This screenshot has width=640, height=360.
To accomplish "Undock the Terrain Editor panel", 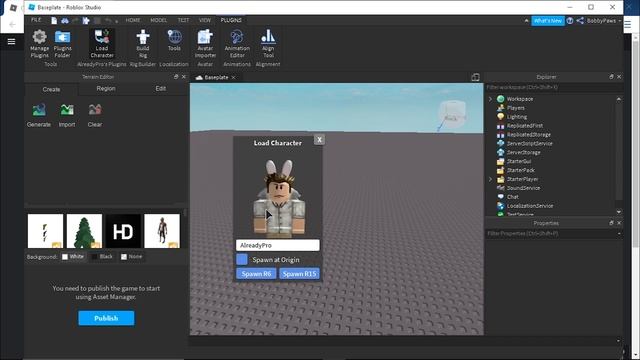I will 176,77.
